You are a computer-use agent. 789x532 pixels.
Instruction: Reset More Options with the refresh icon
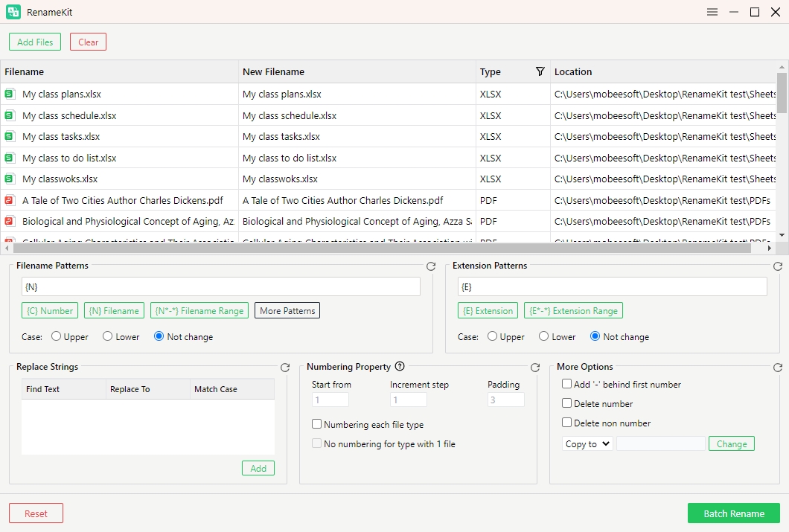(x=777, y=368)
